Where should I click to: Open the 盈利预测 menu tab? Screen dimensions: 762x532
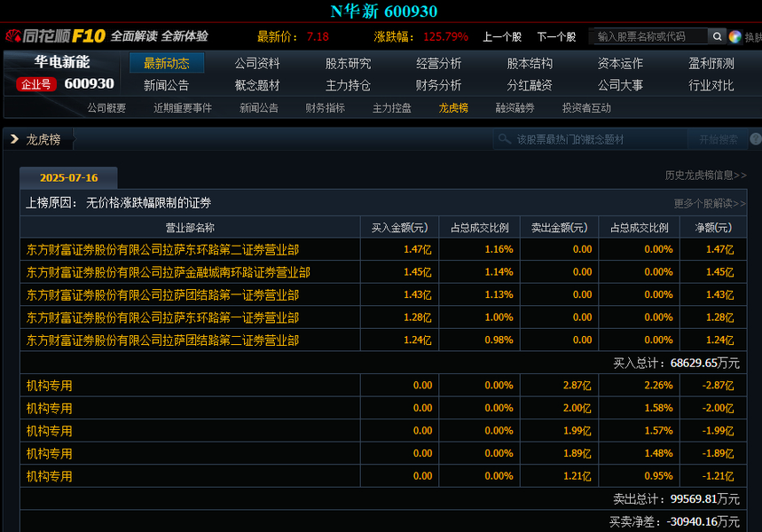click(711, 64)
